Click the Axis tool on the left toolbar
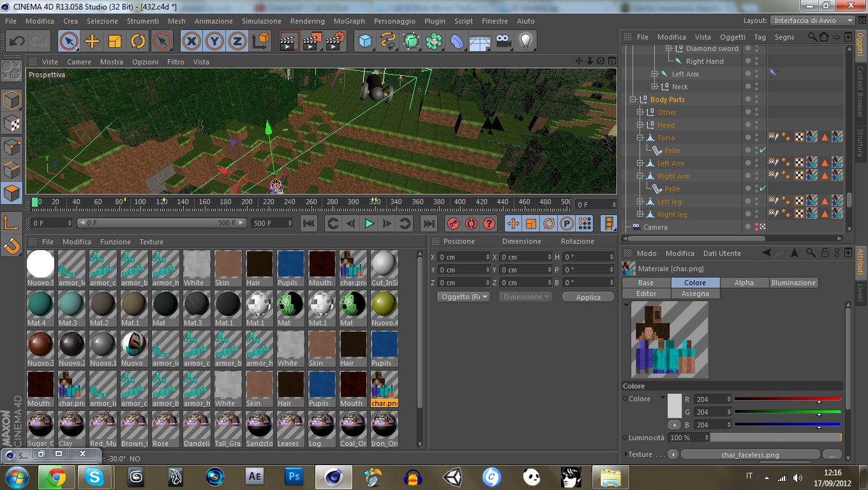This screenshot has width=868, height=490. [x=12, y=223]
